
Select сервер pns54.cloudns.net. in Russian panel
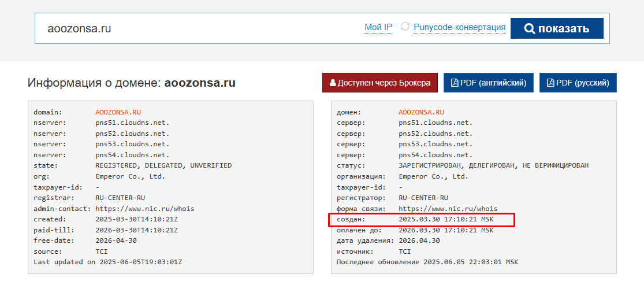[x=435, y=155]
